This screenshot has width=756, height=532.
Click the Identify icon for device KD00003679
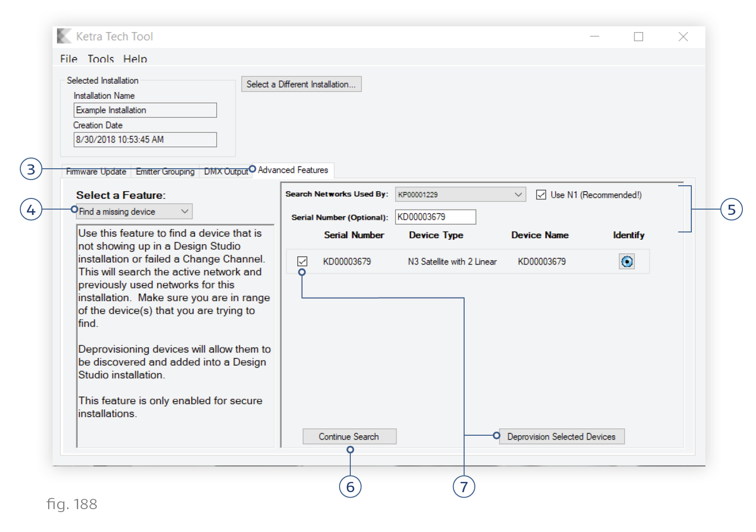[x=627, y=262]
